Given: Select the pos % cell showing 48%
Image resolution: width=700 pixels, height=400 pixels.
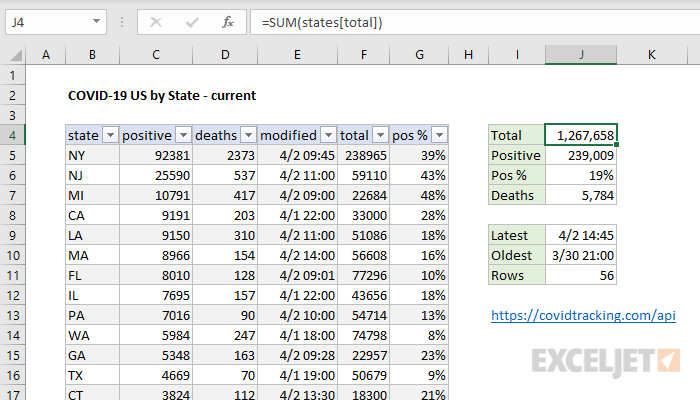Looking at the screenshot, I should click(x=419, y=196).
